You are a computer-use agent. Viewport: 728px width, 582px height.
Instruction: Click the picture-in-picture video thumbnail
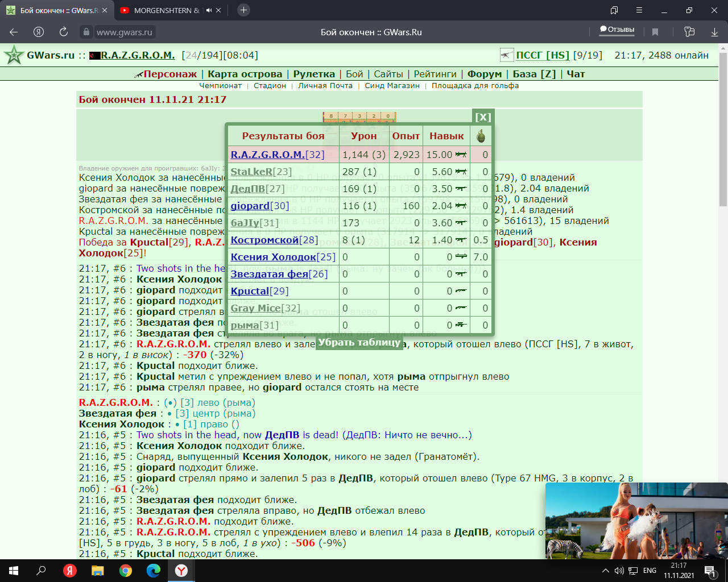tap(636, 521)
